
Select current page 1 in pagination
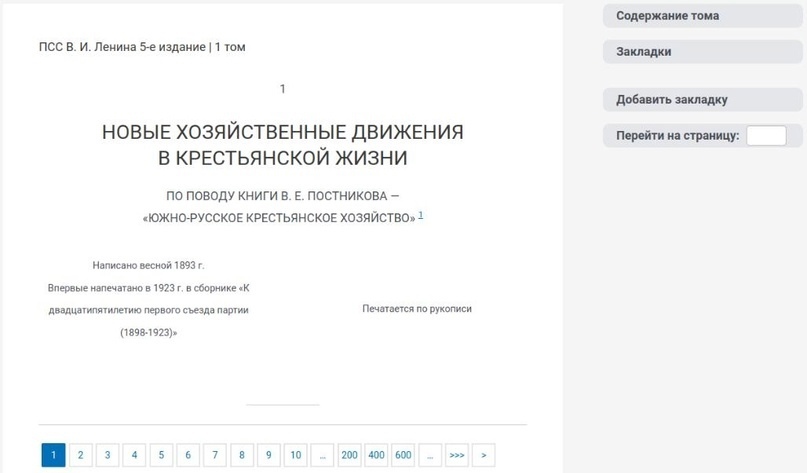[x=54, y=455]
